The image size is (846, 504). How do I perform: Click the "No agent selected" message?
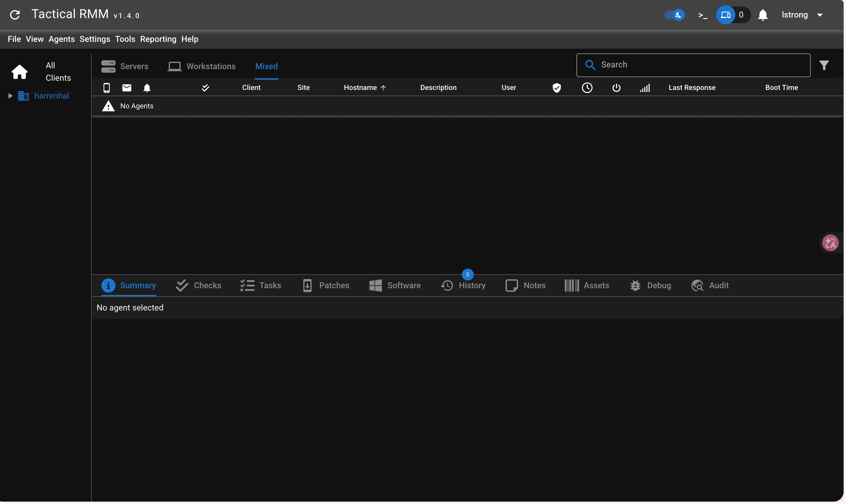click(x=130, y=308)
